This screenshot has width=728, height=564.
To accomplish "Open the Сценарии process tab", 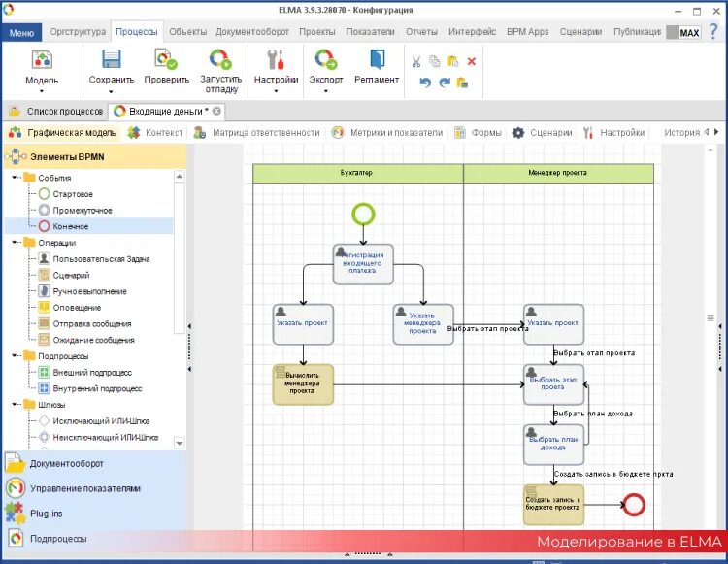I will point(542,133).
